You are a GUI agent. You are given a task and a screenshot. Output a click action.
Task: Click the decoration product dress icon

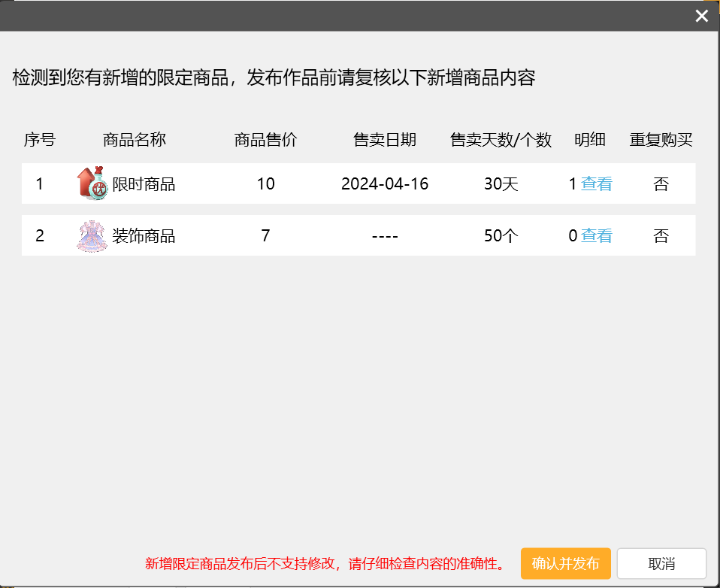pyautogui.click(x=92, y=236)
